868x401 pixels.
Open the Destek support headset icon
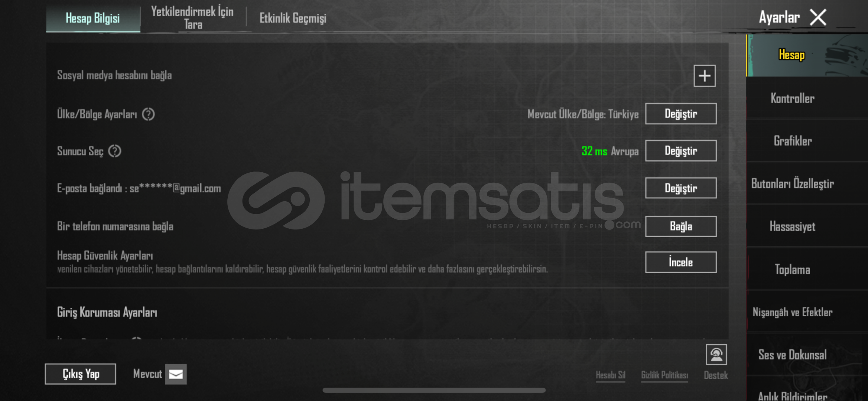click(x=716, y=355)
